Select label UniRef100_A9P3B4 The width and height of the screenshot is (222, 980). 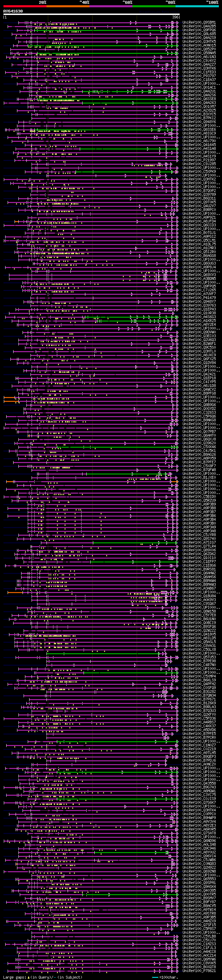pyautogui.click(x=199, y=519)
